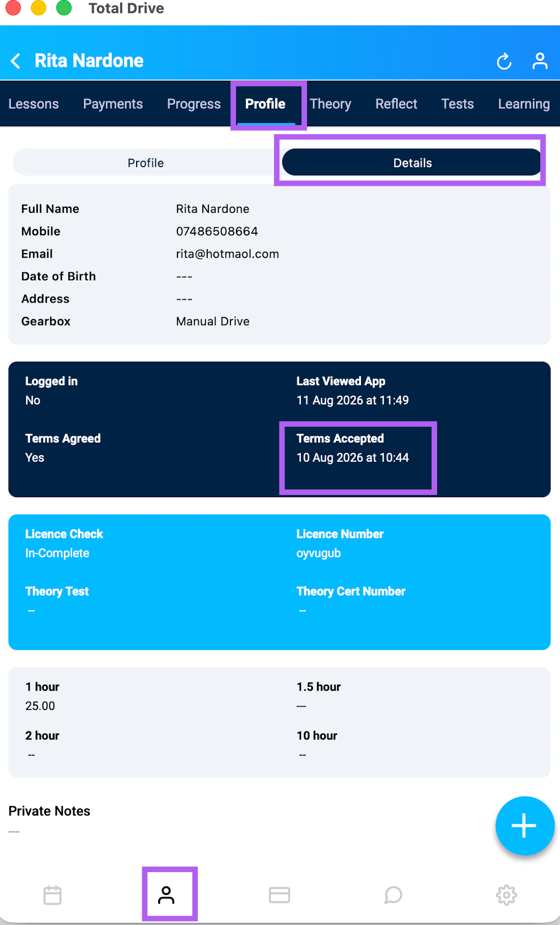The width and height of the screenshot is (560, 925).
Task: Open the account icon in the header
Action: [x=540, y=61]
